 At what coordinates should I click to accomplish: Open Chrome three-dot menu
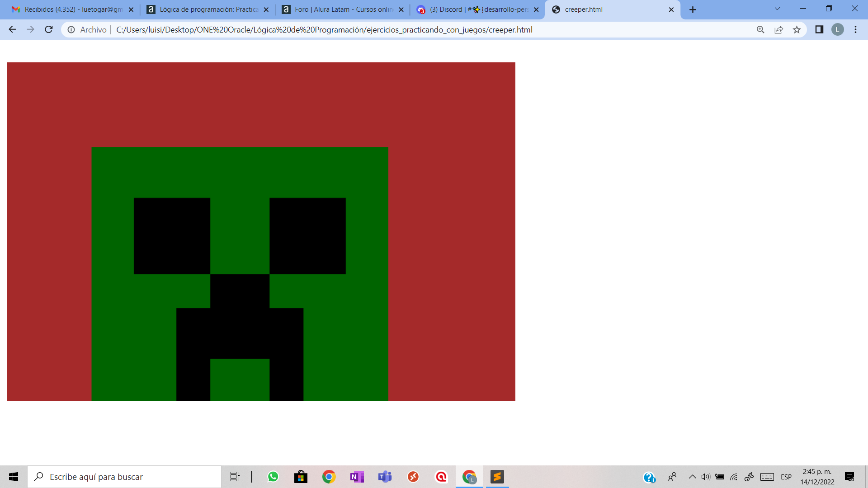coord(855,29)
